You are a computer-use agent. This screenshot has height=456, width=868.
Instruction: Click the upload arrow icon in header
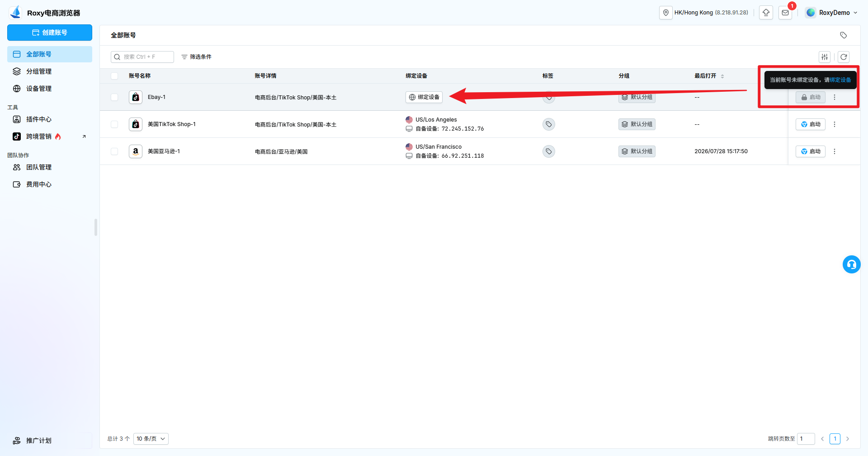(x=766, y=13)
